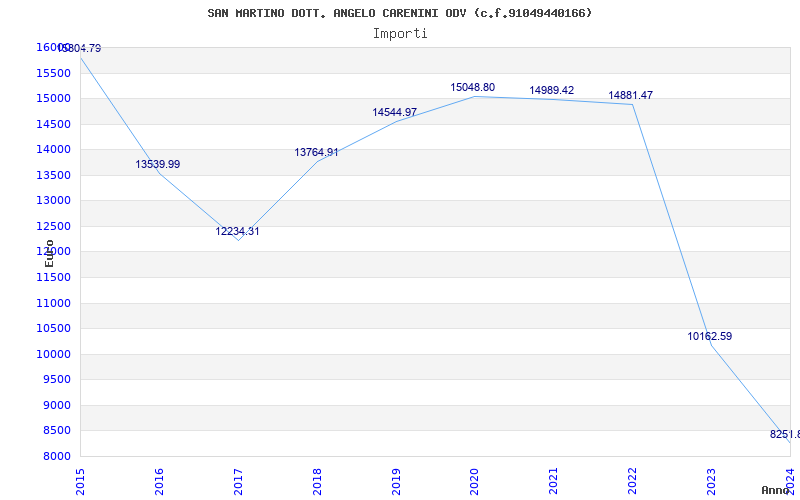Click the 9000 y-axis tick label

(56, 405)
